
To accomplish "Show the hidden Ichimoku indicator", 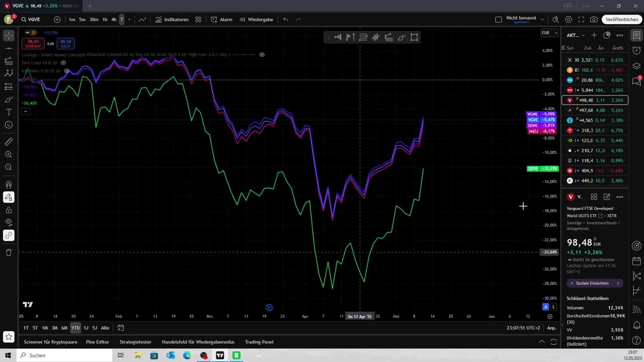I will coord(66,71).
